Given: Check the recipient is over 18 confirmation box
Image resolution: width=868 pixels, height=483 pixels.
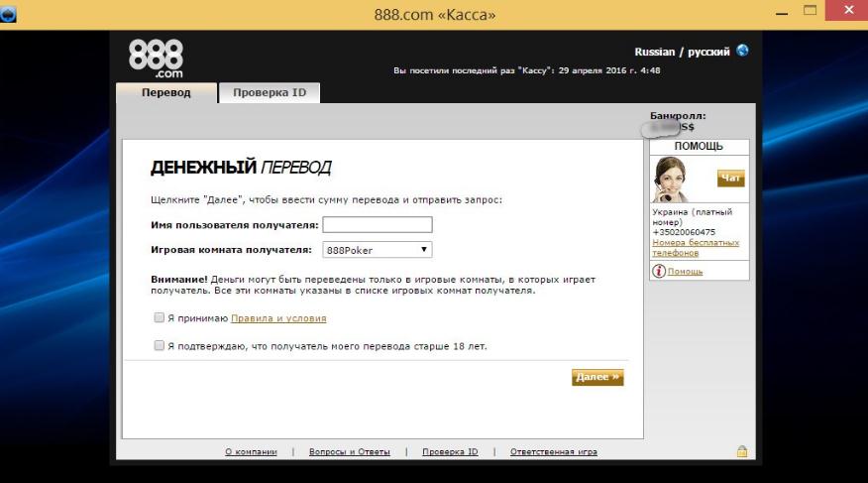Looking at the screenshot, I should [159, 346].
